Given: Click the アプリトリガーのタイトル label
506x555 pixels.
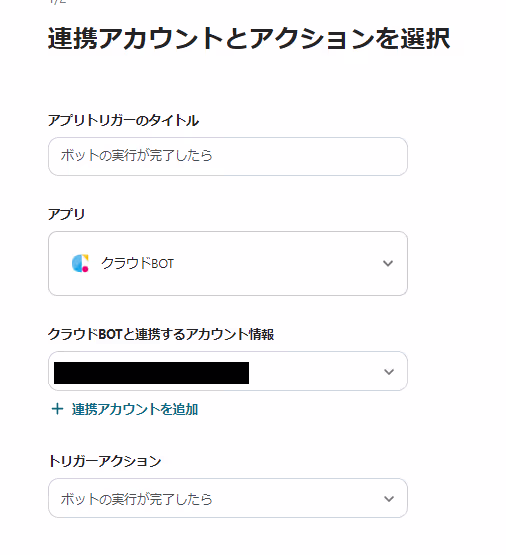Looking at the screenshot, I should coord(123,120).
